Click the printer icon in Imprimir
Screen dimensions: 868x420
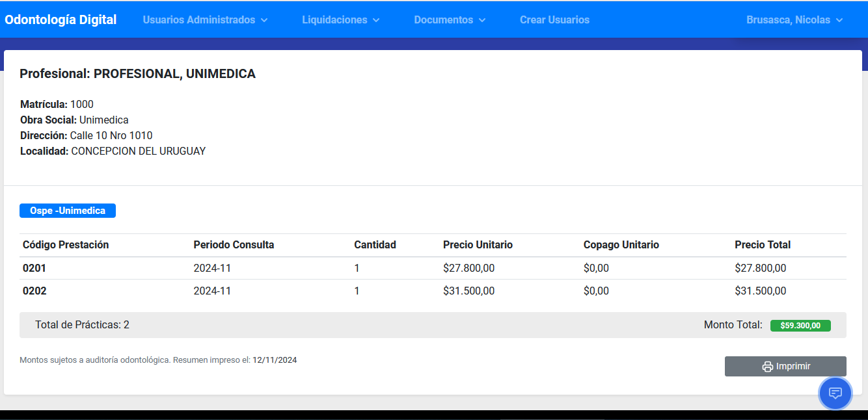click(x=767, y=367)
